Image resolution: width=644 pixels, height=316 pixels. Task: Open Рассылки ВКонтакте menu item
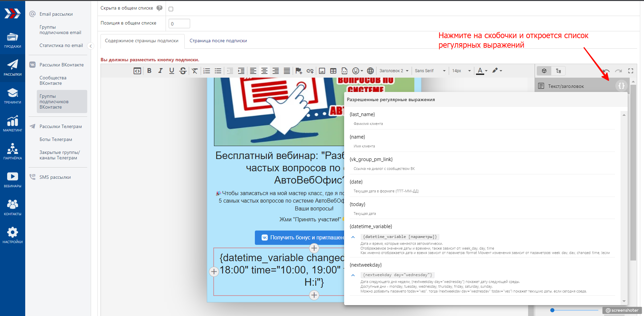[x=62, y=65]
